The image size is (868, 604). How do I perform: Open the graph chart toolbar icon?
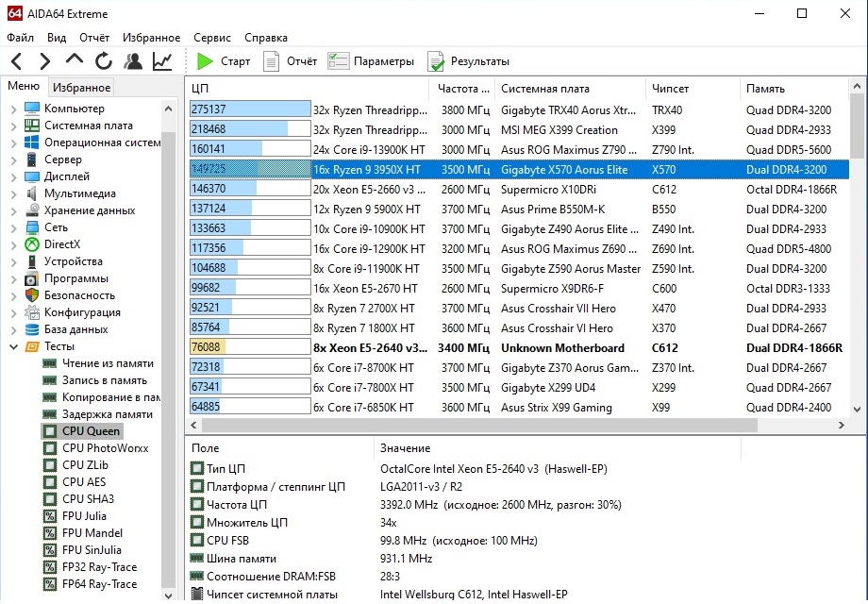162,61
